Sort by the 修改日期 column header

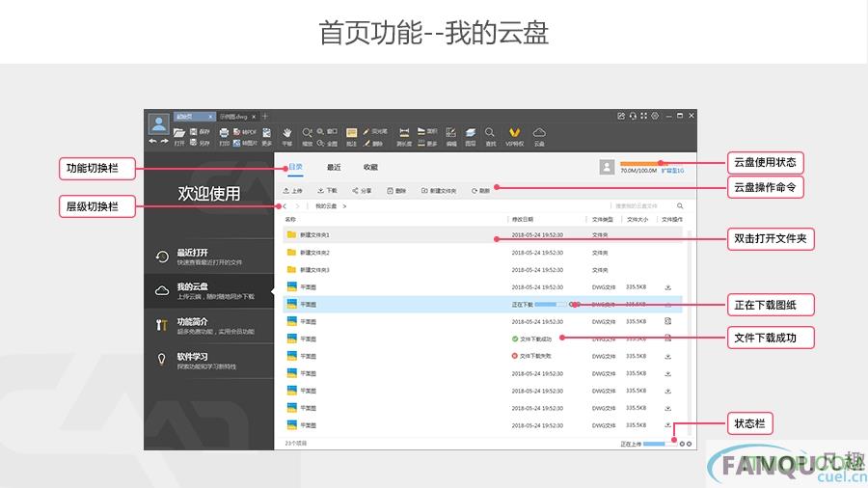(523, 220)
